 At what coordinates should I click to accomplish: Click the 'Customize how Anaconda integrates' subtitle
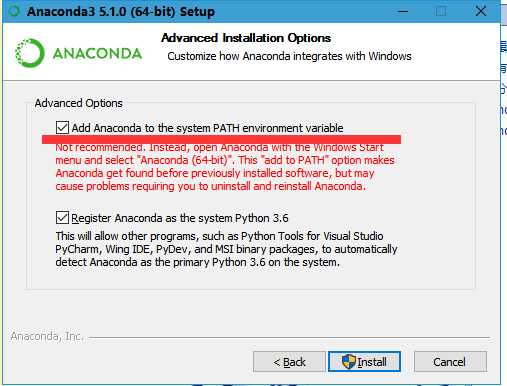point(289,56)
